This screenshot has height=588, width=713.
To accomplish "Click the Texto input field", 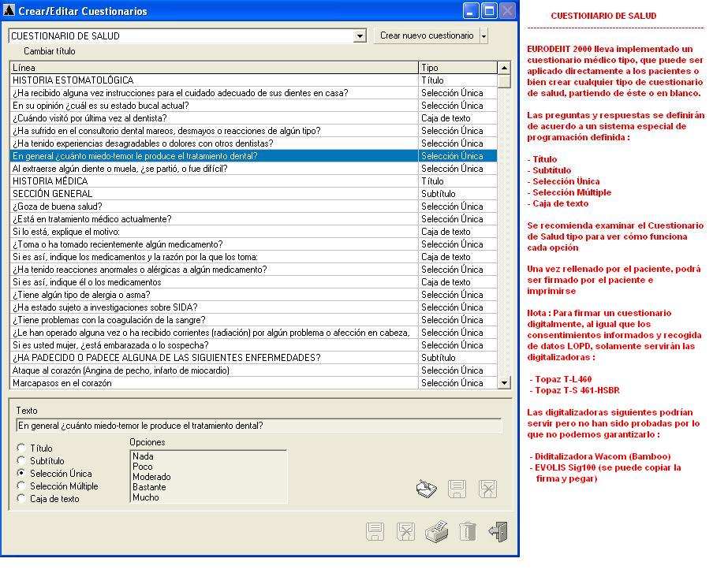I will tap(259, 426).
